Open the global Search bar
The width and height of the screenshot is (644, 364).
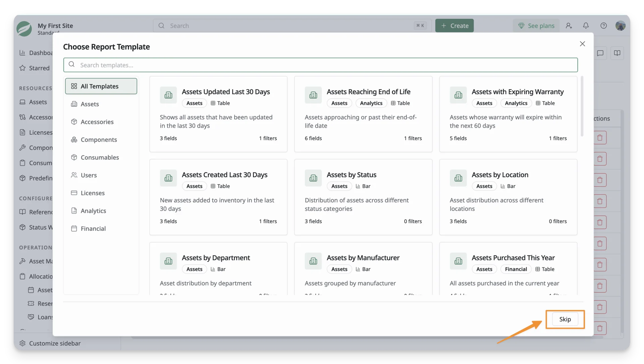292,26
